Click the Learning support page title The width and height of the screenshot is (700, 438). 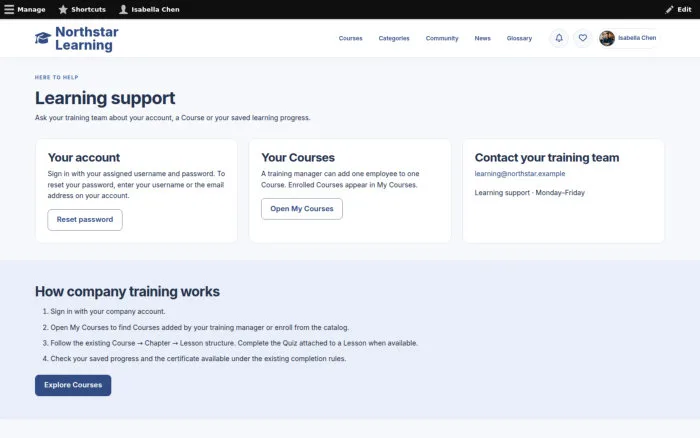tap(105, 98)
